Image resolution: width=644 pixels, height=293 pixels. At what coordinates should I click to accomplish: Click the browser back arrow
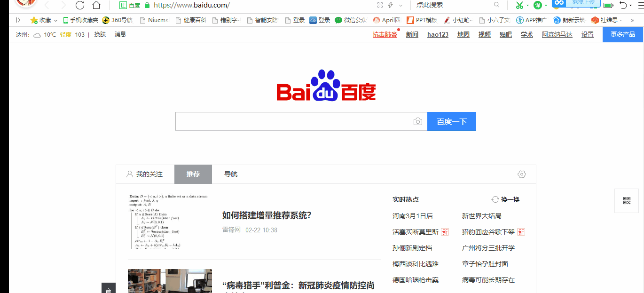click(47, 5)
